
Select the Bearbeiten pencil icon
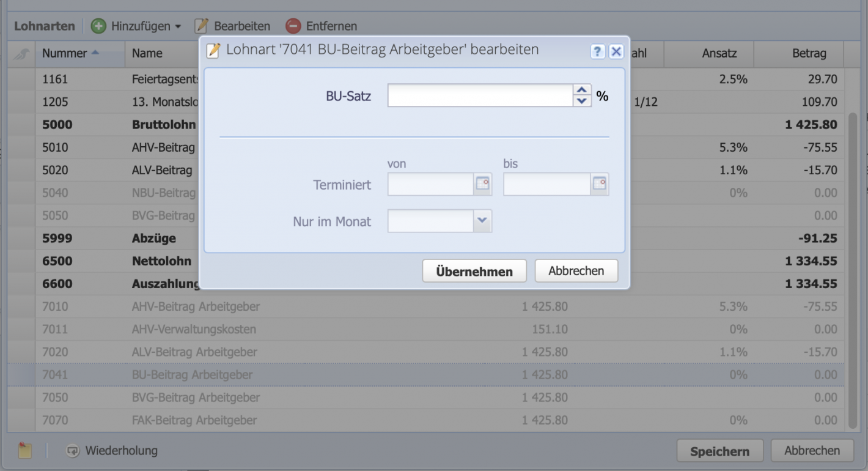pos(199,26)
